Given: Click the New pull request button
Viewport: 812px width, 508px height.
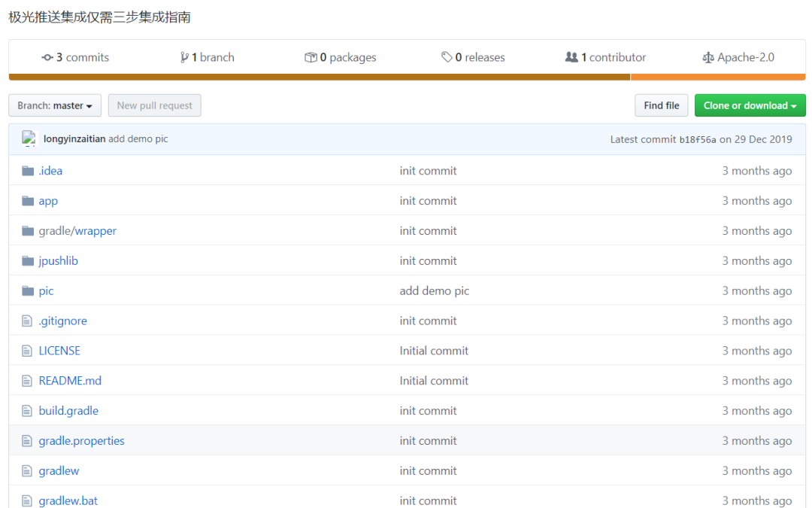Looking at the screenshot, I should (x=154, y=105).
